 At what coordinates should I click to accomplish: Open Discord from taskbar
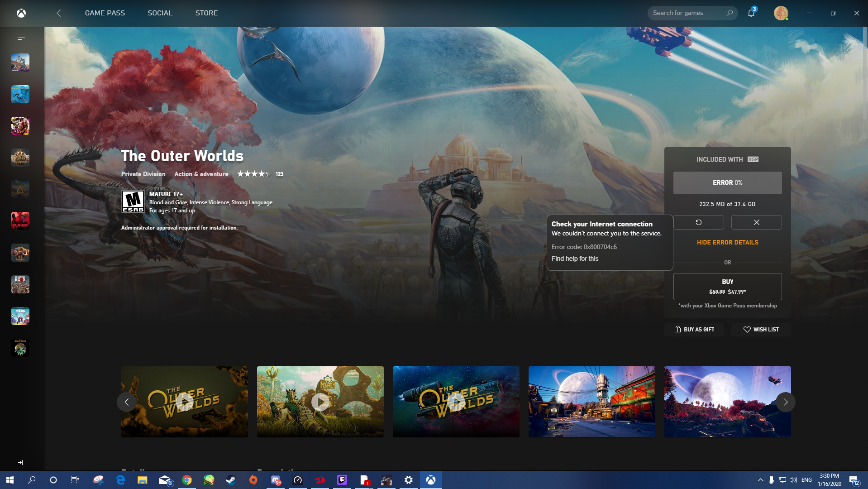[276, 480]
